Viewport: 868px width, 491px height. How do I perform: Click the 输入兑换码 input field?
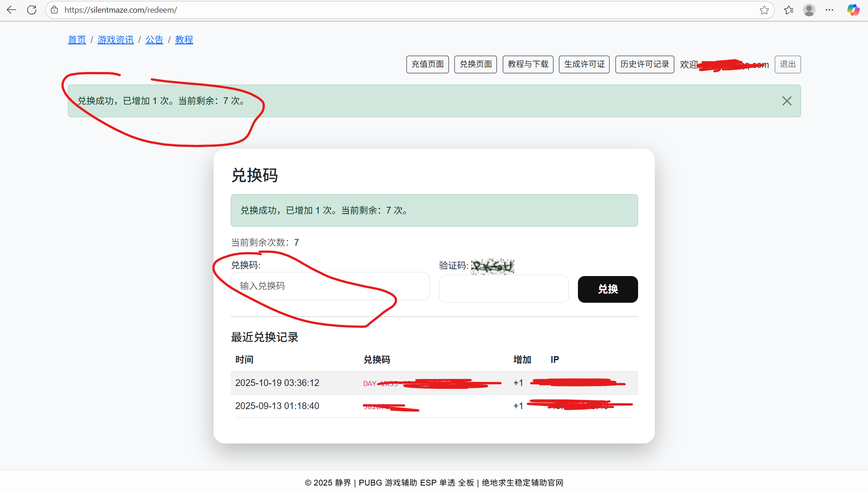330,286
